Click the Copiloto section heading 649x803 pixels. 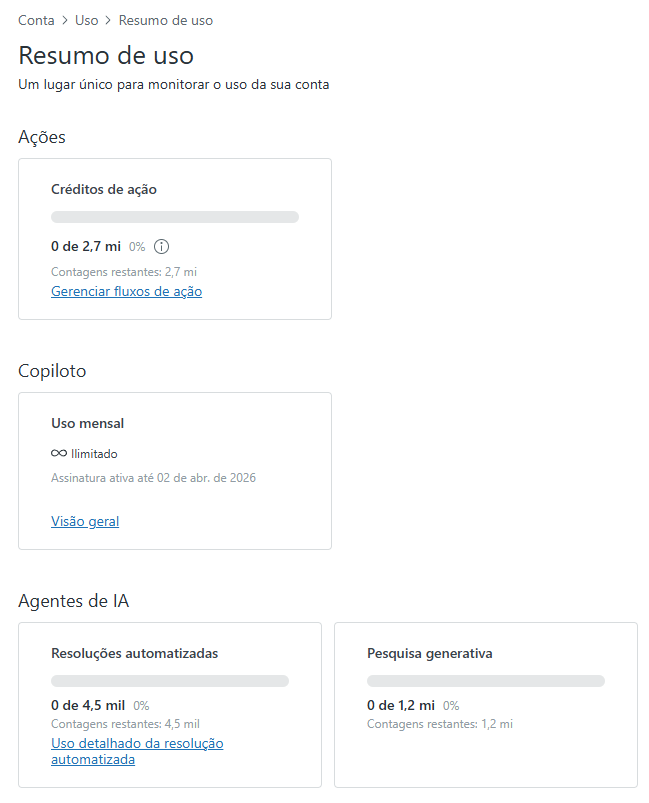tap(52, 371)
